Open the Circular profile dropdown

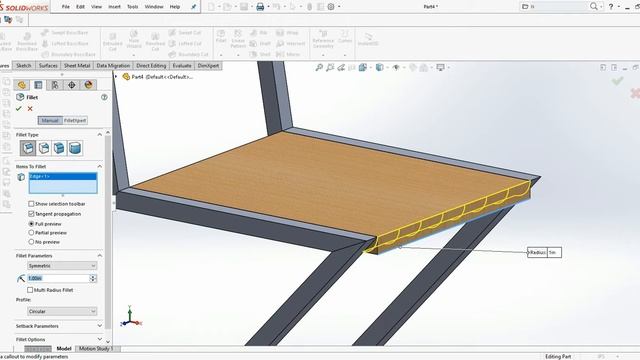click(x=62, y=311)
